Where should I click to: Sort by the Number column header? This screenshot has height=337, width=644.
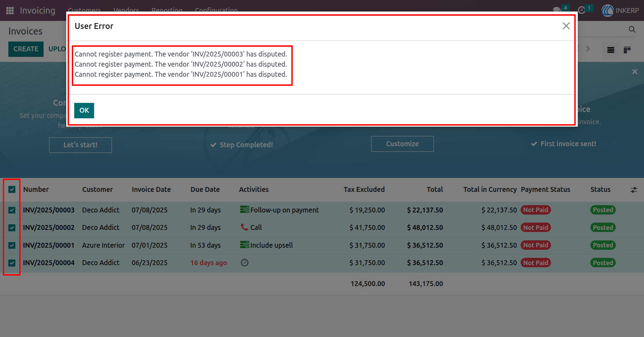[x=36, y=189]
